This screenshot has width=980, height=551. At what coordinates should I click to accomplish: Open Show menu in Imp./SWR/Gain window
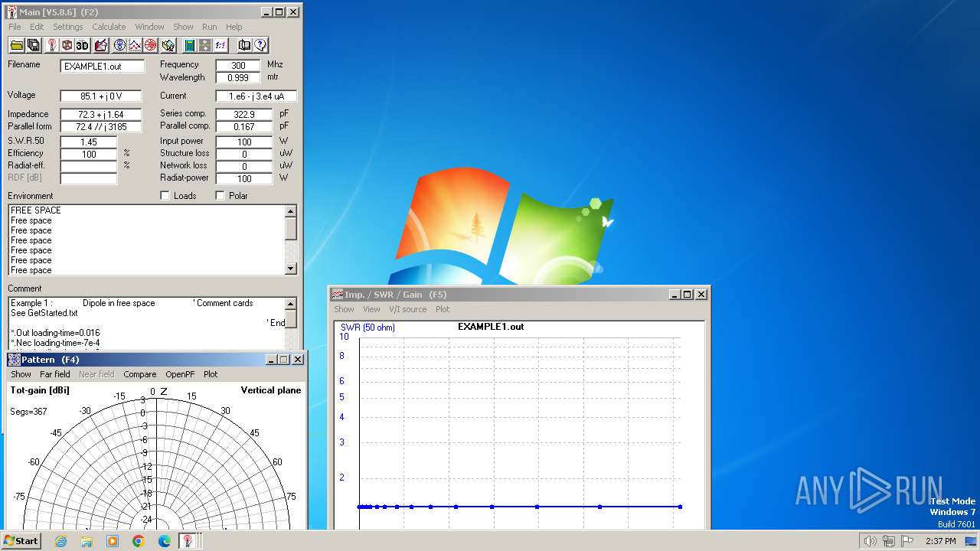pos(344,309)
